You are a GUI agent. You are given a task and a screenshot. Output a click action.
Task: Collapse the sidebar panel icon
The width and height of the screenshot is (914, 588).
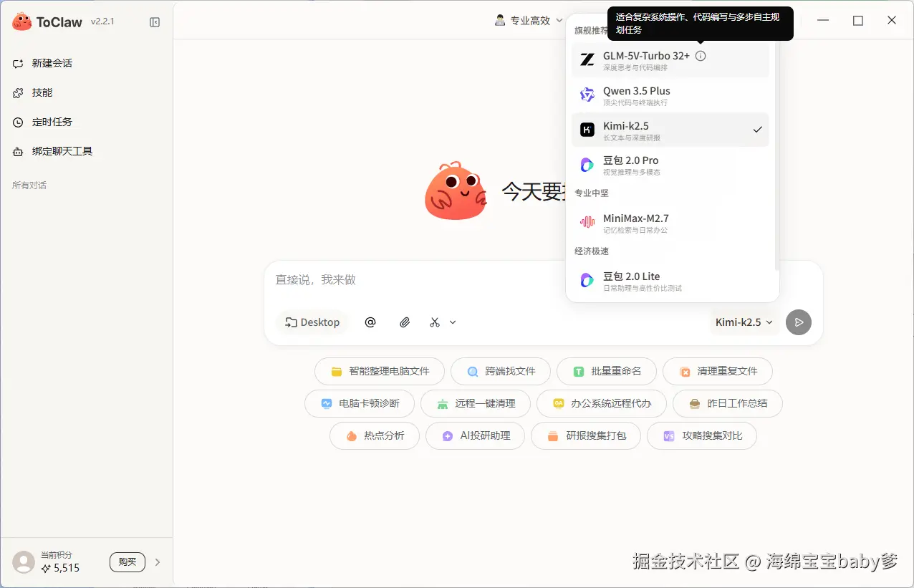point(155,22)
